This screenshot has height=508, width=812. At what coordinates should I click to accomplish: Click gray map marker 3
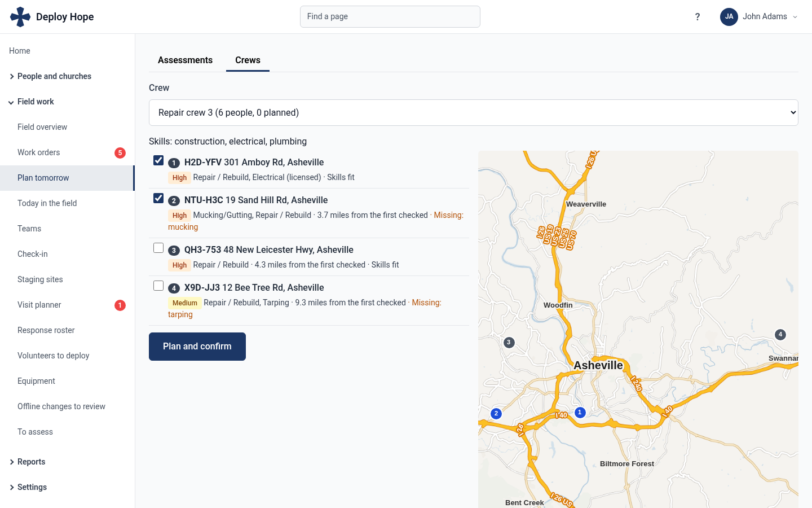[509, 343]
